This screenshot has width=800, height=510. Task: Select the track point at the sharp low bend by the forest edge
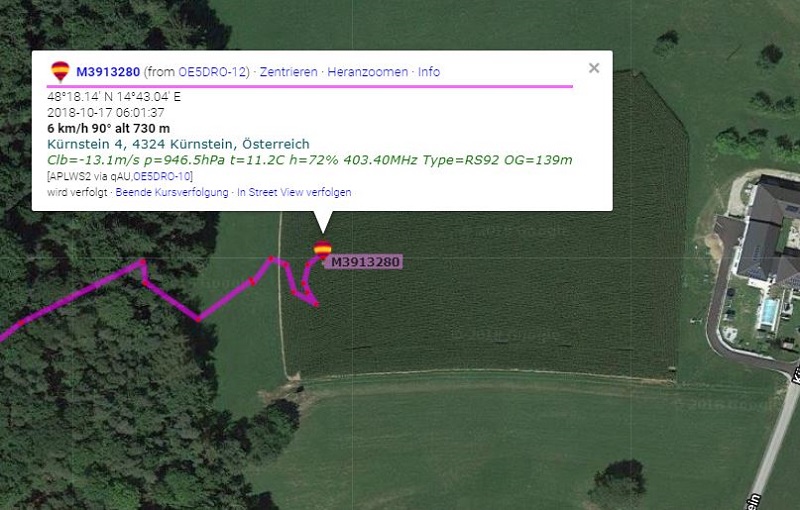click(198, 319)
